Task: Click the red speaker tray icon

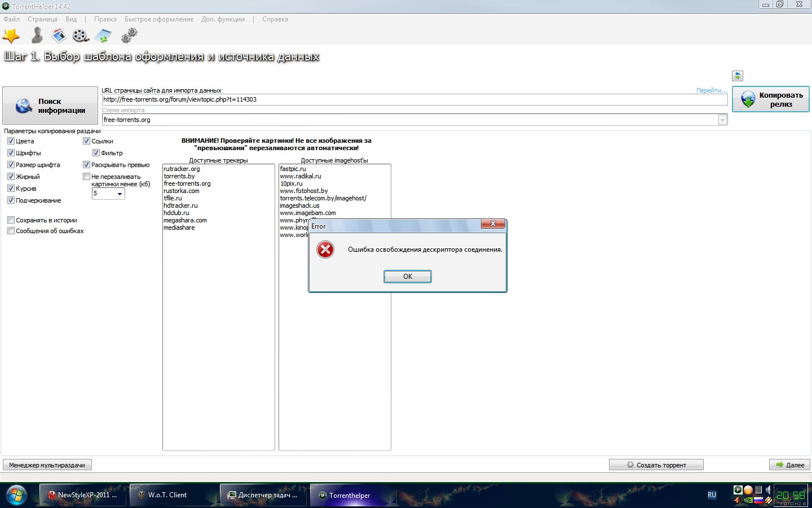Action: 738,500
